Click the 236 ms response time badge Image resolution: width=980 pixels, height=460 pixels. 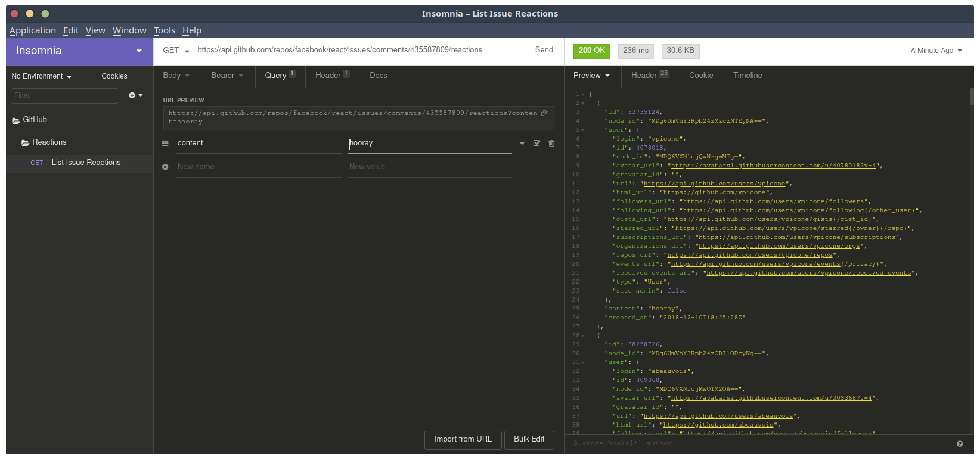(636, 51)
